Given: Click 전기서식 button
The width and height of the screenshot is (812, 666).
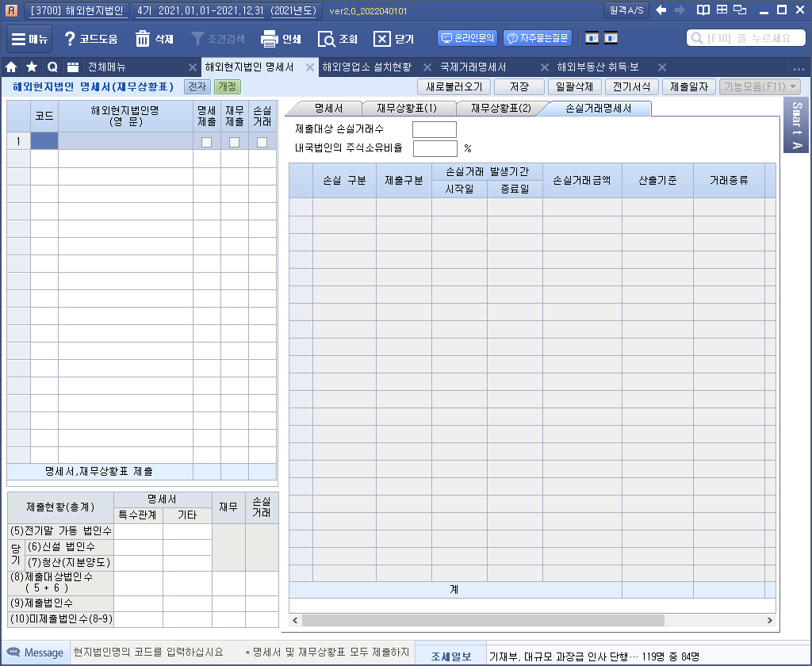Looking at the screenshot, I should click(x=631, y=86).
